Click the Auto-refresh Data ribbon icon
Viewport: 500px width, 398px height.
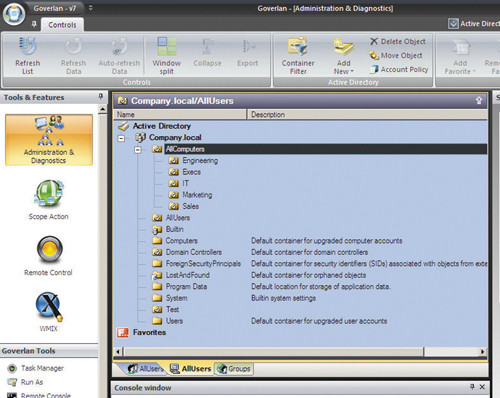coord(119,56)
